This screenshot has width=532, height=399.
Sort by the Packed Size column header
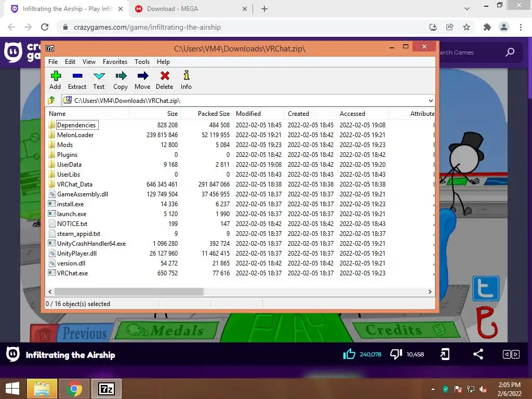[206, 114]
